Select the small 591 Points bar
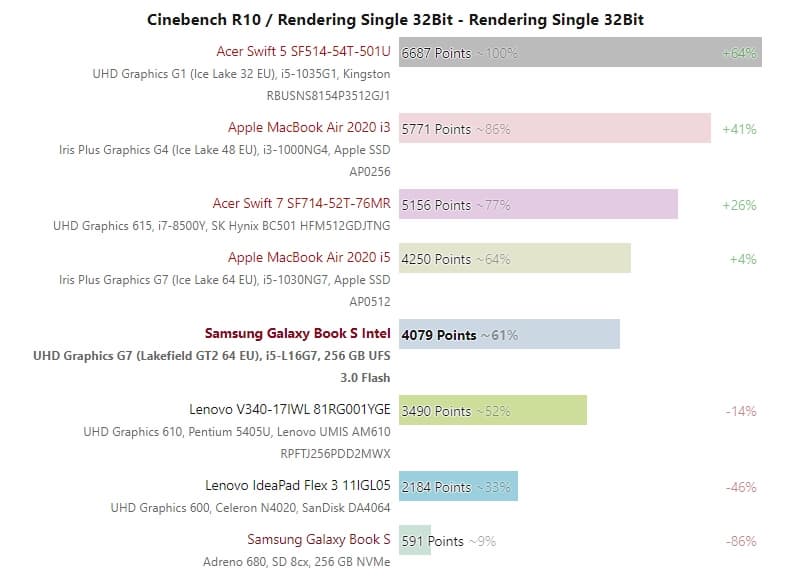 (x=414, y=540)
